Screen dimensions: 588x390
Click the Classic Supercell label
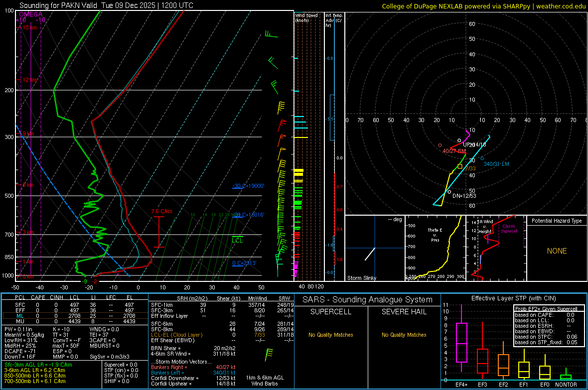(509, 229)
